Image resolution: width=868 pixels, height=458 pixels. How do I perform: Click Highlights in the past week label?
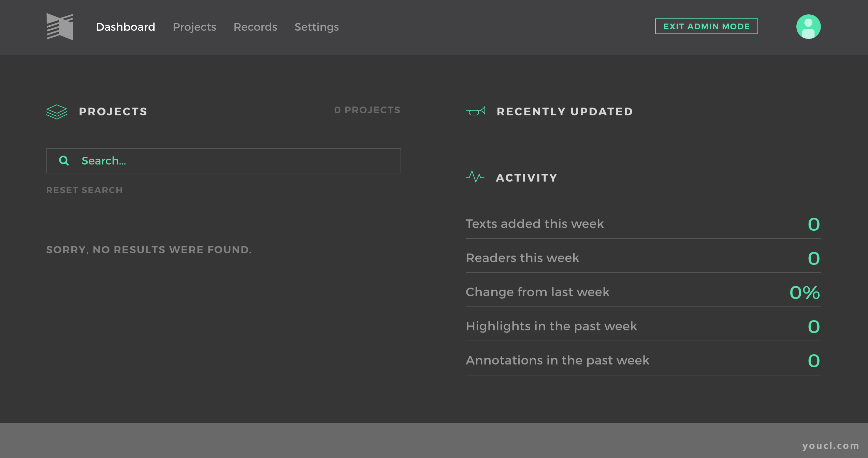(551, 326)
